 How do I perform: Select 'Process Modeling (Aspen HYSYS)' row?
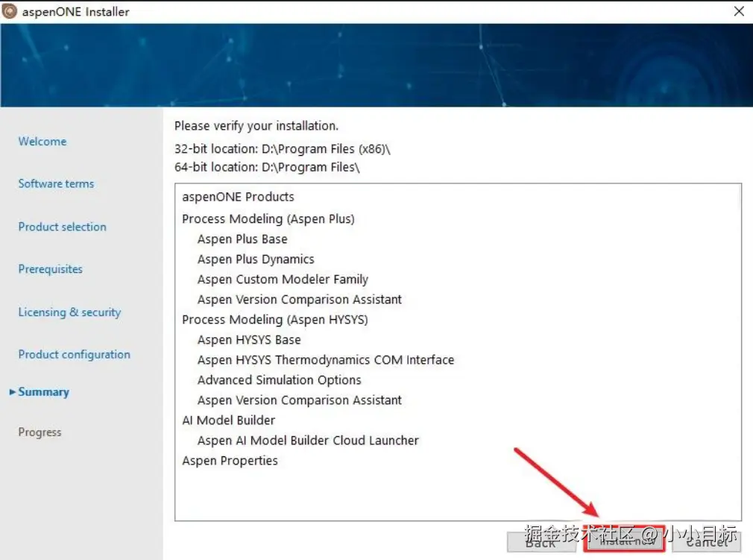click(275, 320)
